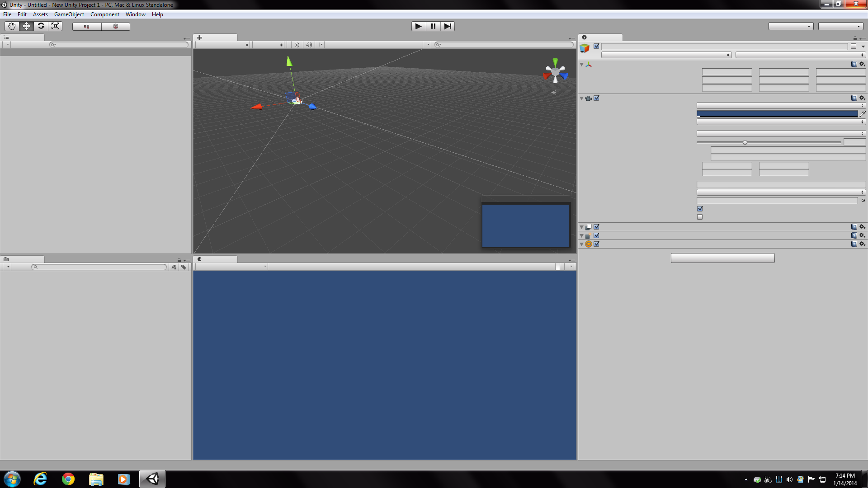
Task: Uncheck the bottom checkbox in the camera component
Action: [700, 216]
